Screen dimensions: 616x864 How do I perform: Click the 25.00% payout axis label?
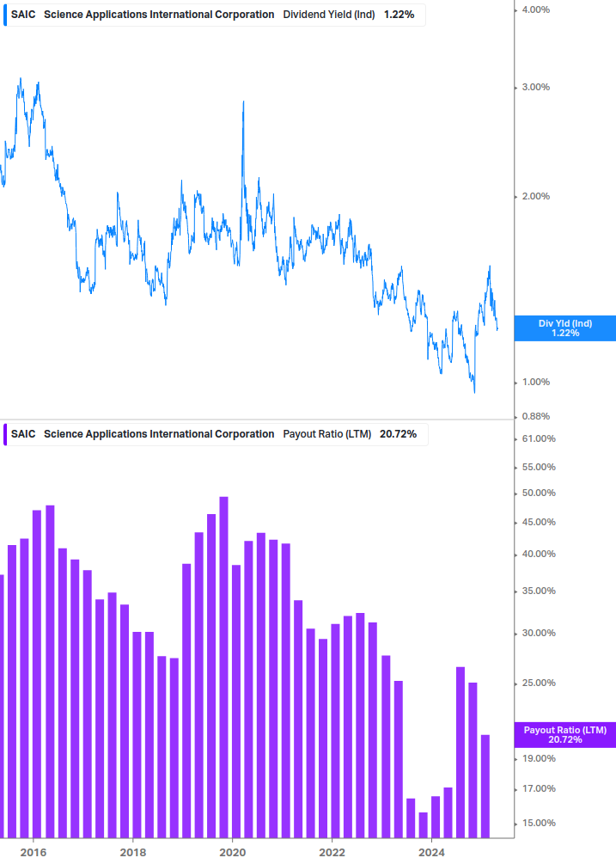pyautogui.click(x=539, y=683)
